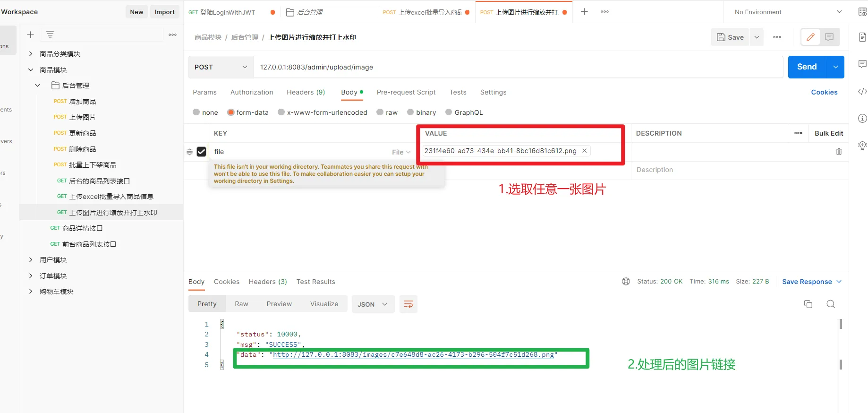Copy the response body with copy icon
The height and width of the screenshot is (413, 868).
pyautogui.click(x=808, y=304)
